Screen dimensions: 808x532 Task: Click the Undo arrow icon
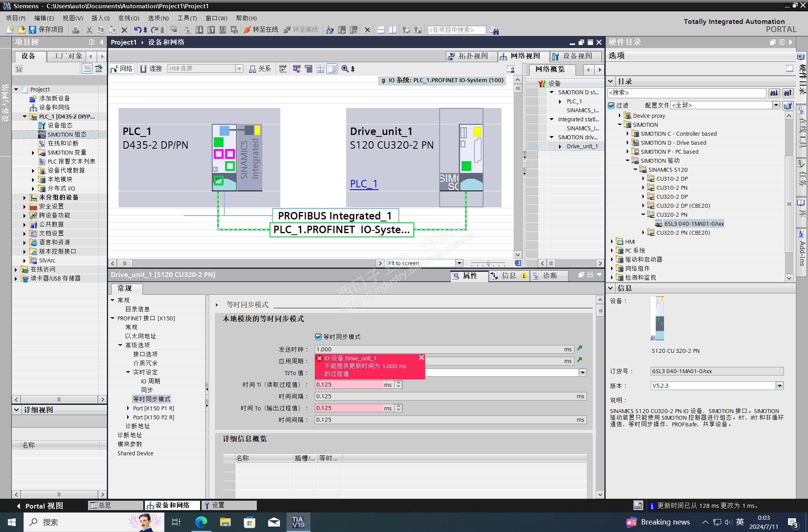137,30
